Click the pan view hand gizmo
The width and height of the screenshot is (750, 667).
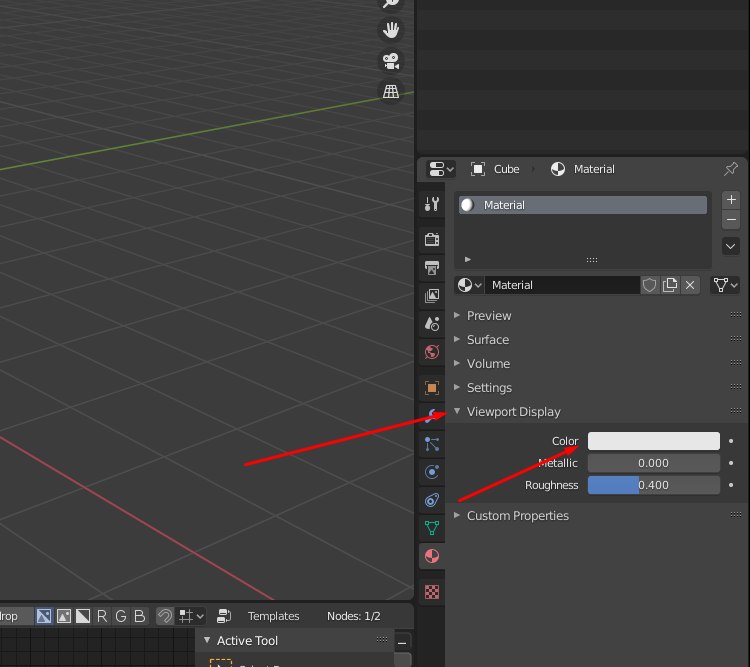(391, 30)
